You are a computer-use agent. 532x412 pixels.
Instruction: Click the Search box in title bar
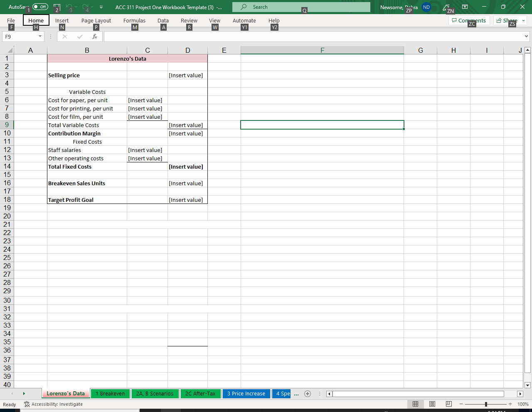pyautogui.click(x=301, y=7)
